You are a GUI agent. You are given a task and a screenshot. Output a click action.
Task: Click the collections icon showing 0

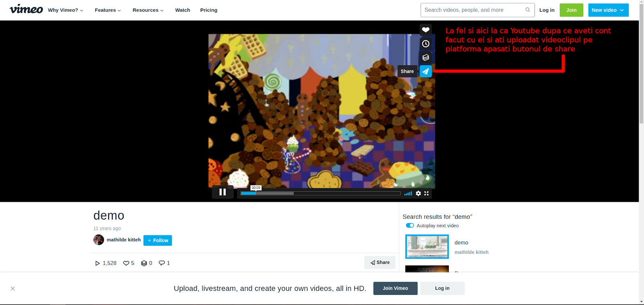(144, 263)
